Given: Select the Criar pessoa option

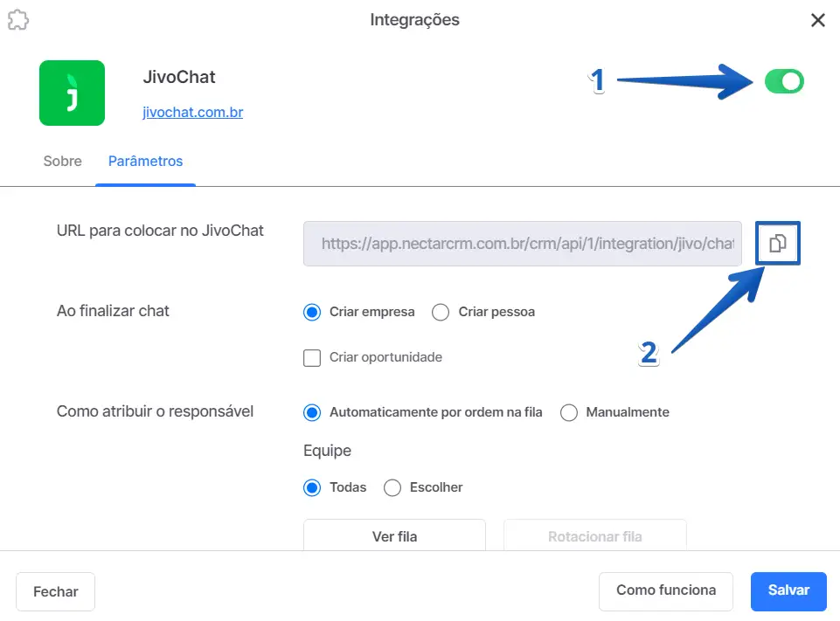Looking at the screenshot, I should point(441,312).
